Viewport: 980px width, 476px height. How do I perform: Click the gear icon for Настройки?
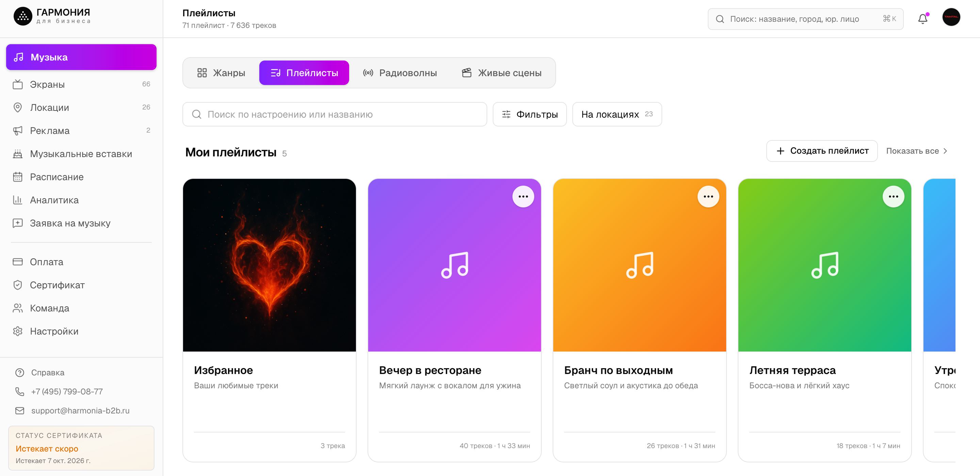pos(18,331)
